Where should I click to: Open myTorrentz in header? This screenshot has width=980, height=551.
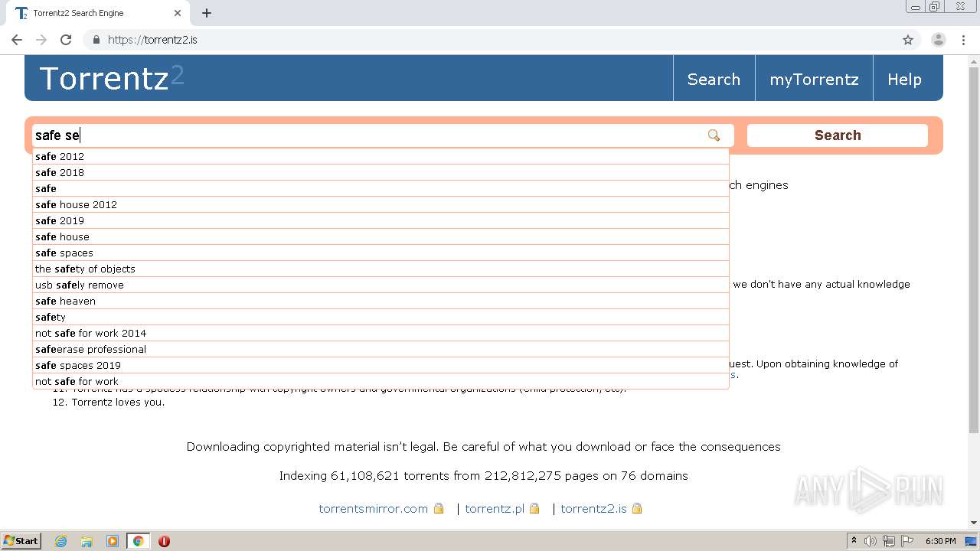(x=814, y=79)
